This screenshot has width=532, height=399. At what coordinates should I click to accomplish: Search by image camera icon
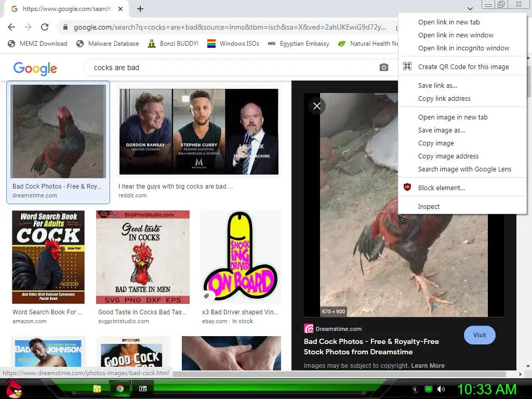click(383, 67)
